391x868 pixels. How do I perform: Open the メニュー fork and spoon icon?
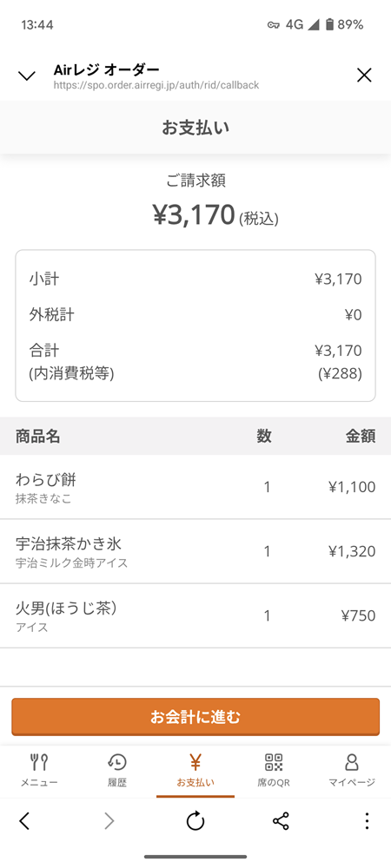pyautogui.click(x=39, y=762)
